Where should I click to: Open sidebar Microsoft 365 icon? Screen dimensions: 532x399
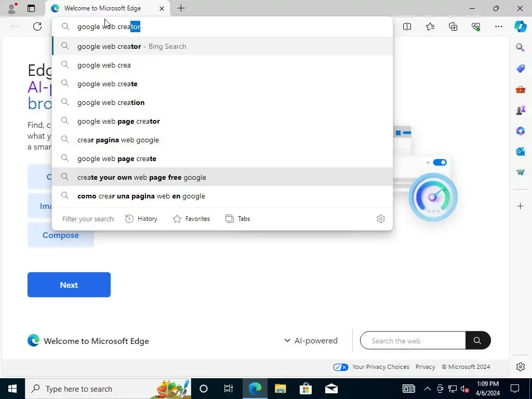520,130
